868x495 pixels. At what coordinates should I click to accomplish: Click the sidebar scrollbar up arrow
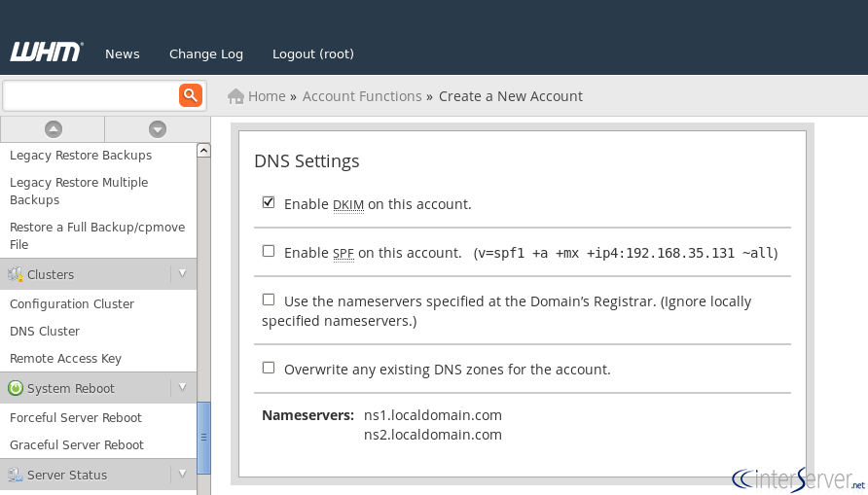click(x=203, y=150)
